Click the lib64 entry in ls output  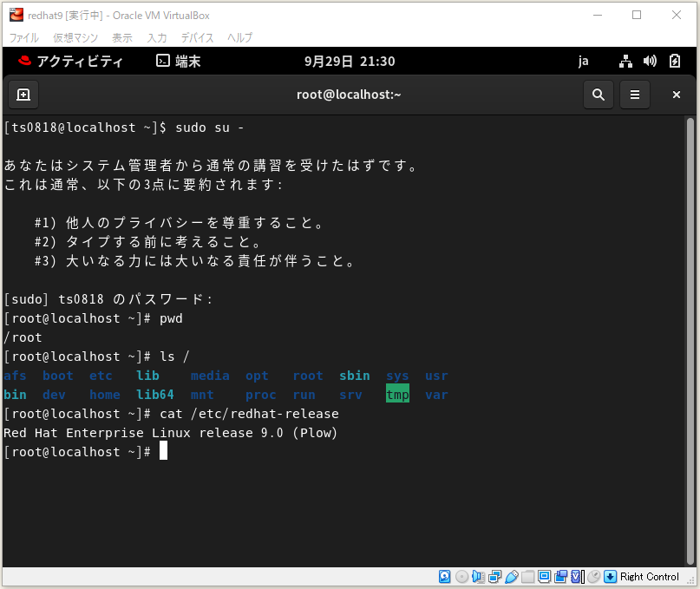[x=155, y=395]
